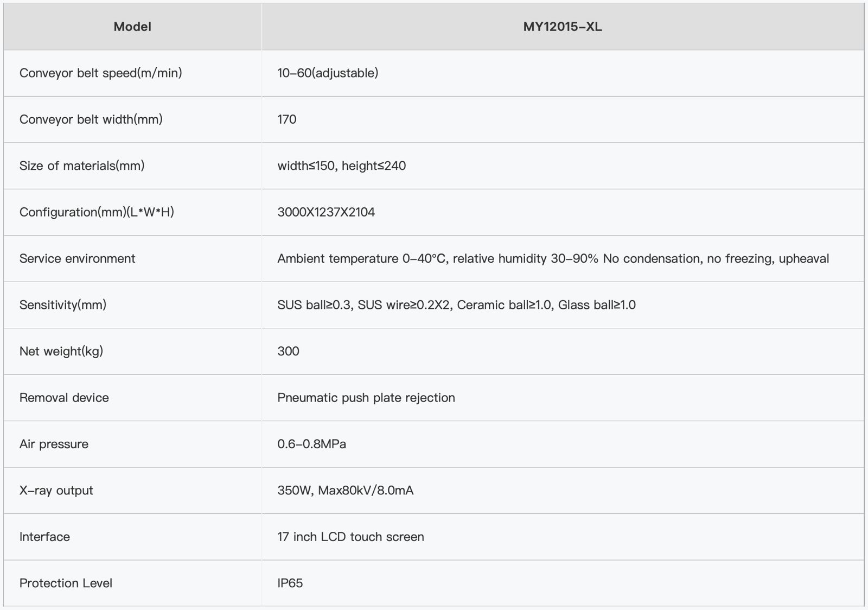Select the Conveyor belt width label
The height and width of the screenshot is (610, 868).
click(x=91, y=119)
